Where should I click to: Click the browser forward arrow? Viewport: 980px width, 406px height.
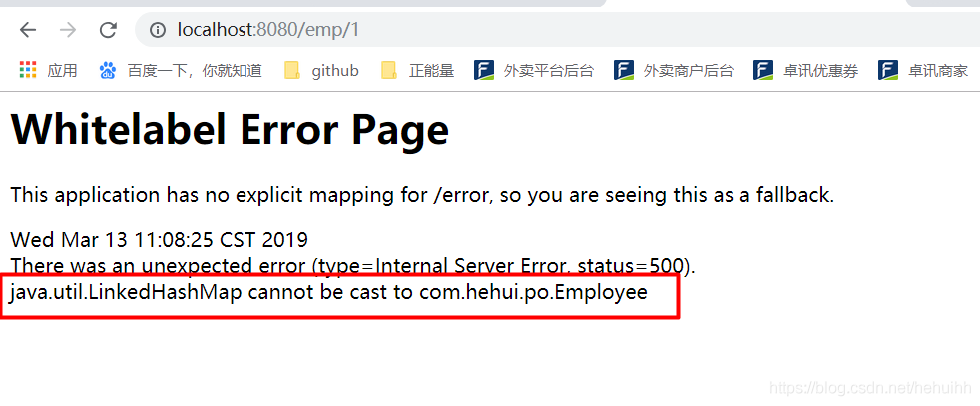(68, 29)
